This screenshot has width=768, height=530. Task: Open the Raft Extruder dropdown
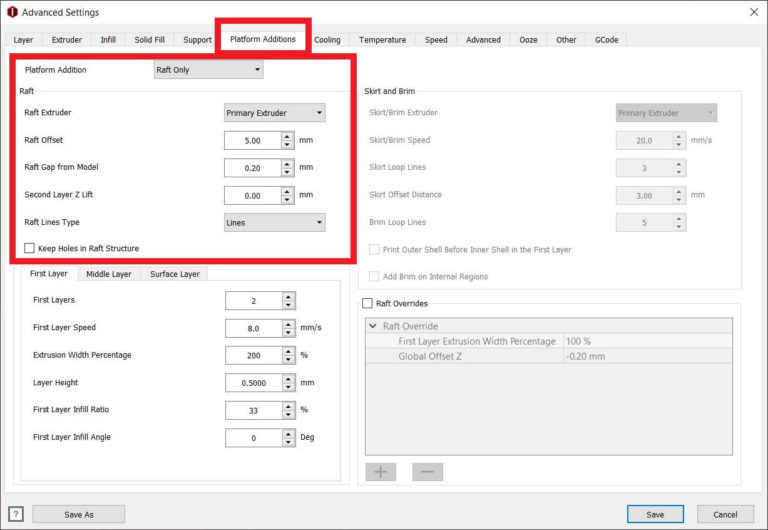click(274, 113)
